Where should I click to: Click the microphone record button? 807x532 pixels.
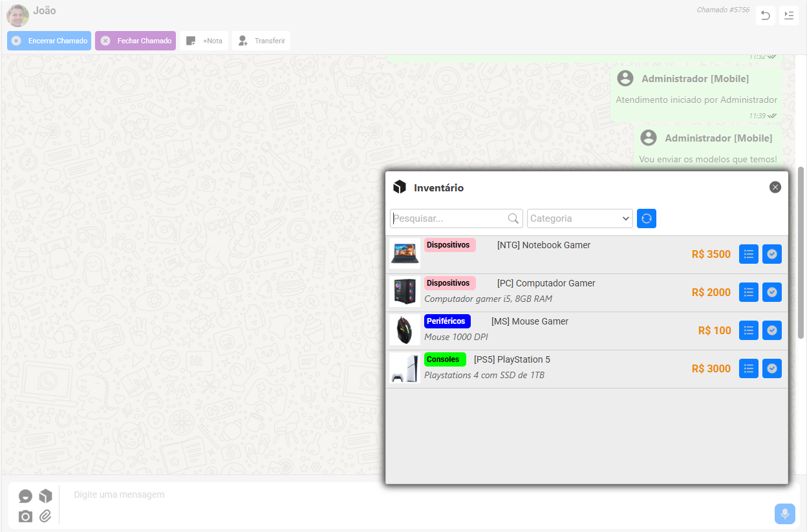(x=784, y=514)
